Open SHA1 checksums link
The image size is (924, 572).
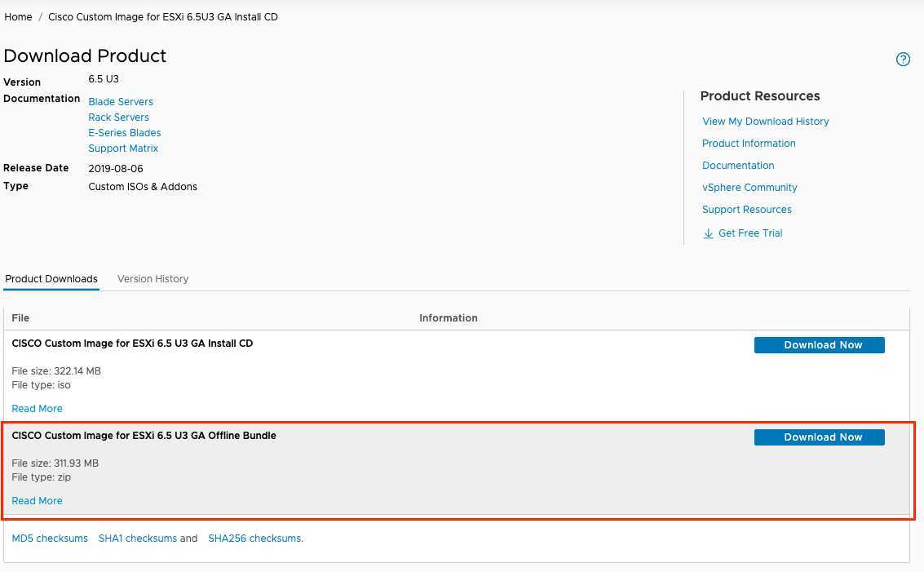tap(137, 539)
